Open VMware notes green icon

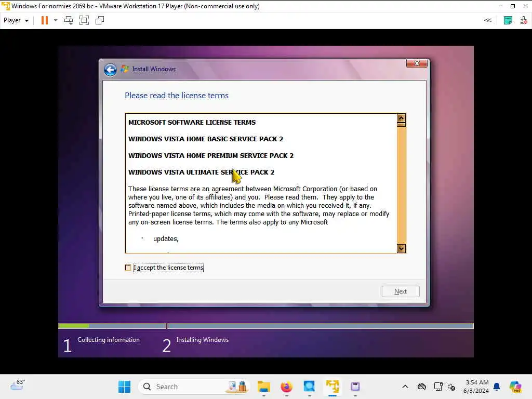(x=508, y=20)
